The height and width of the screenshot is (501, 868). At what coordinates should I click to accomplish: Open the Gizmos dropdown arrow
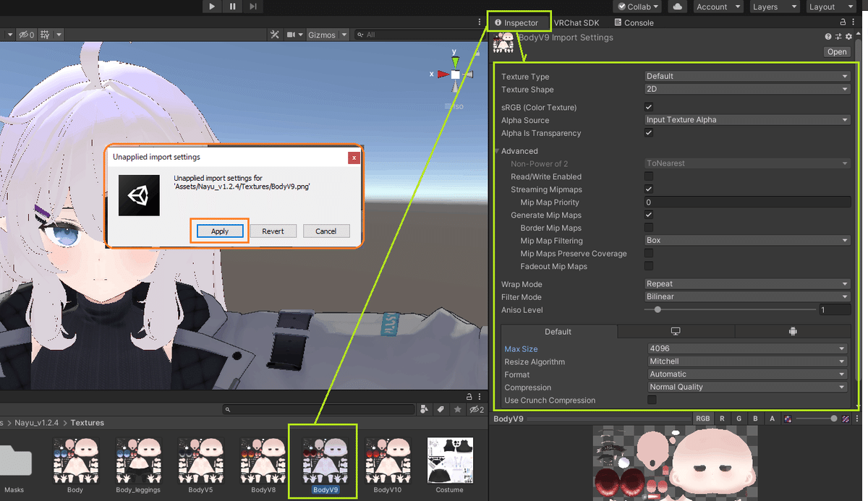344,35
